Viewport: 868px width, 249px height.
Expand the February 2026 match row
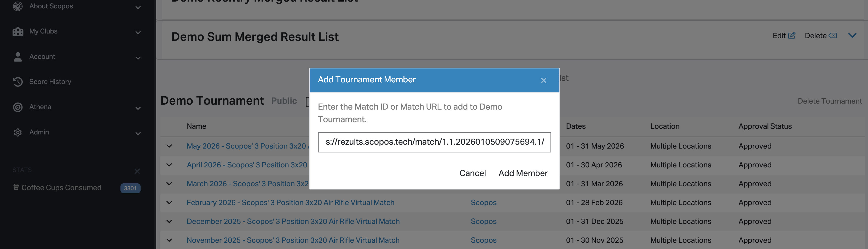(169, 203)
